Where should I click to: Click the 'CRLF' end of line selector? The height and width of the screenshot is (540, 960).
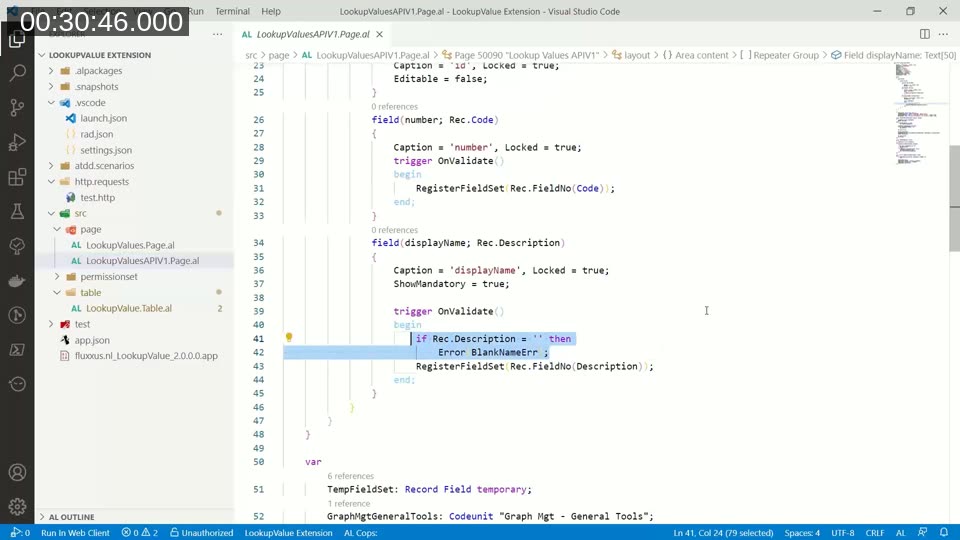click(x=874, y=533)
